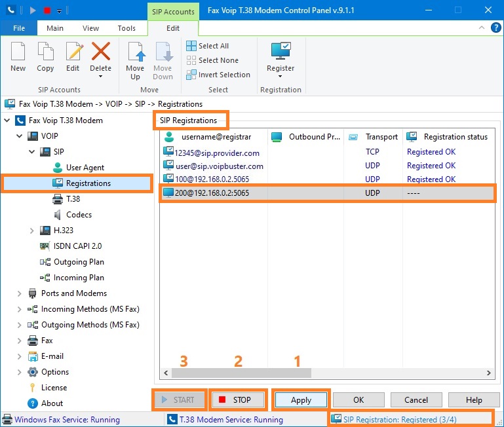Viewport: 504px width, 427px height.
Task: Switch to the Tools ribbon tab
Action: (x=126, y=28)
